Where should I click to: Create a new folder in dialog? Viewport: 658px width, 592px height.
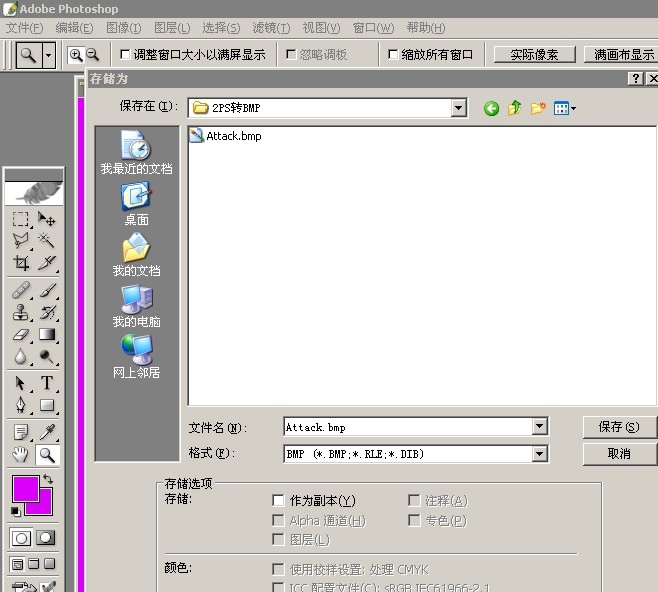pyautogui.click(x=538, y=108)
